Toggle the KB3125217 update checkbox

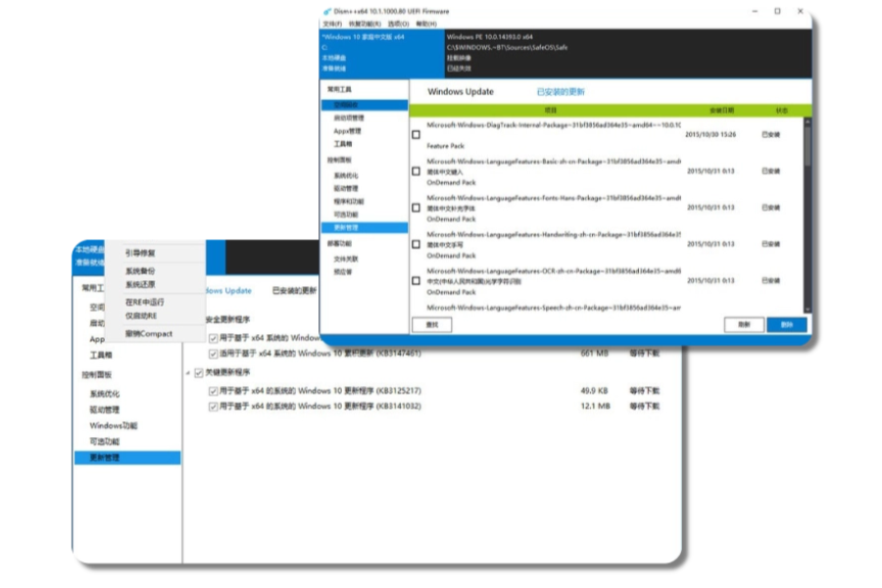(x=213, y=391)
